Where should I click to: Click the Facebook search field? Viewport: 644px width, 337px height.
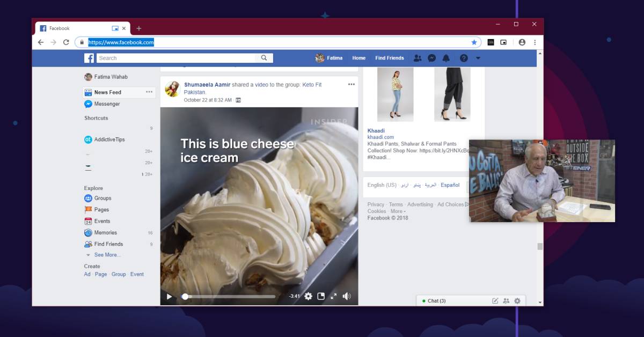176,58
